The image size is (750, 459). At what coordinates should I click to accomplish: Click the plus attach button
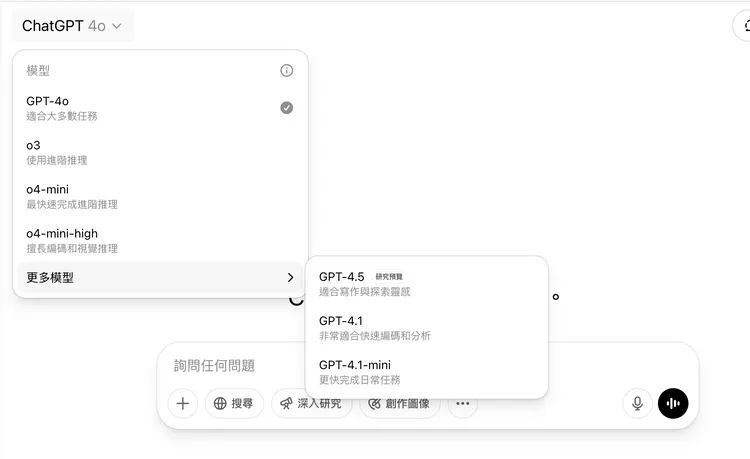click(x=183, y=404)
